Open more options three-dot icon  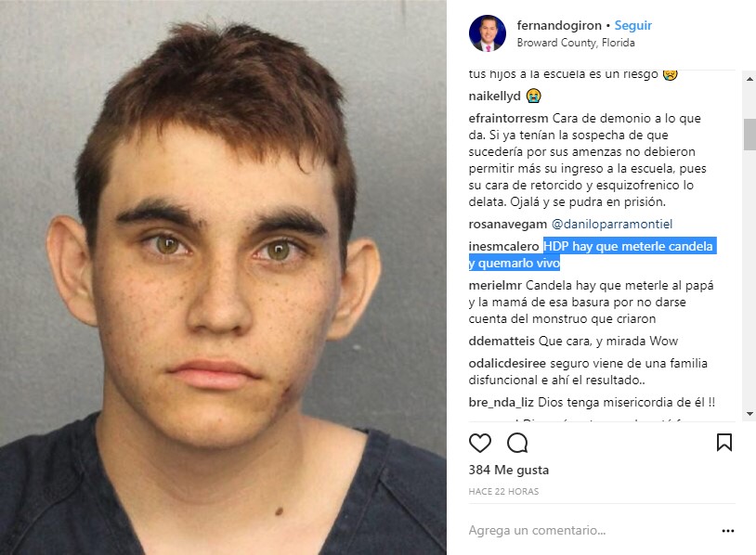coord(727,531)
